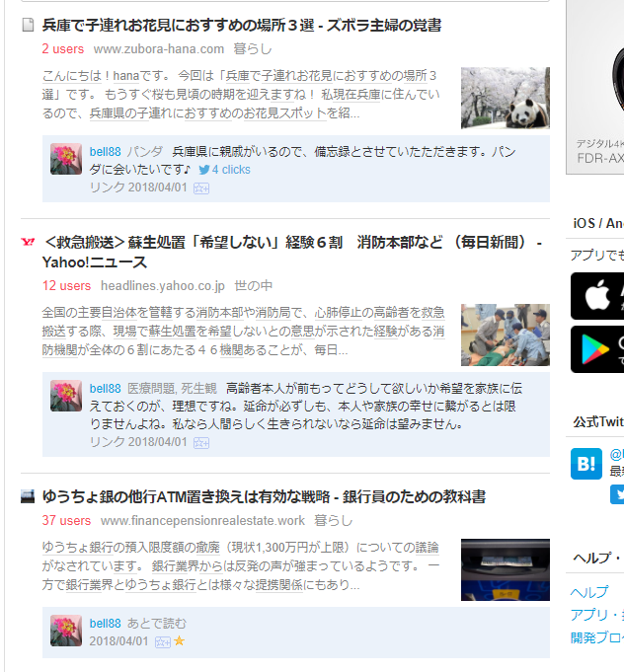Open the 兵庫で子連れお花見 article title

tap(242, 26)
